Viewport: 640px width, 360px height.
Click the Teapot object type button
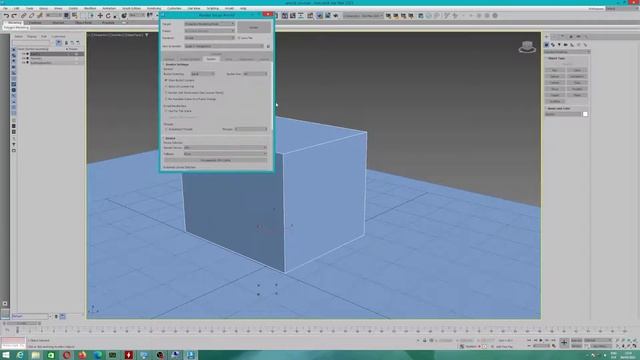[x=555, y=95]
